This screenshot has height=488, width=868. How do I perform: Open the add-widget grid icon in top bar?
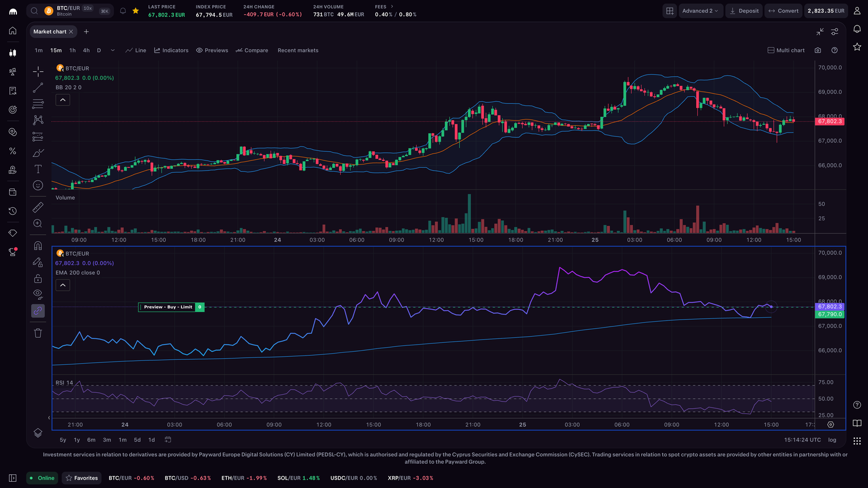pyautogui.click(x=670, y=11)
